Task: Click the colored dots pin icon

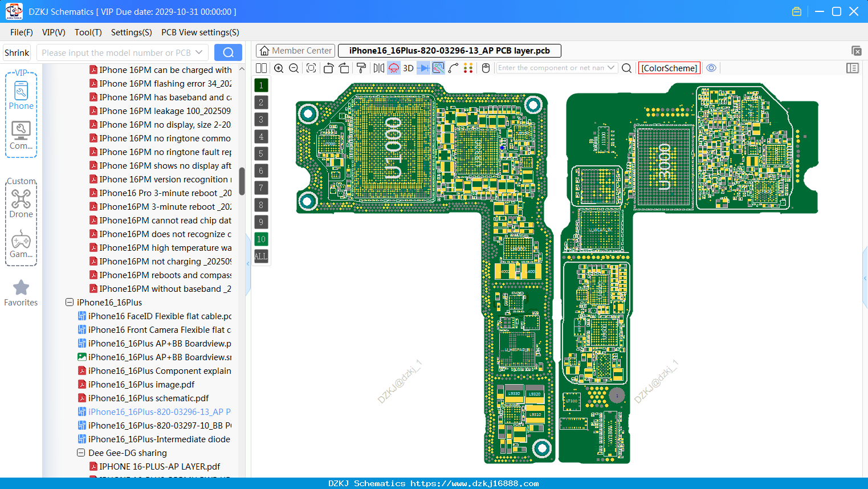Action: point(468,68)
